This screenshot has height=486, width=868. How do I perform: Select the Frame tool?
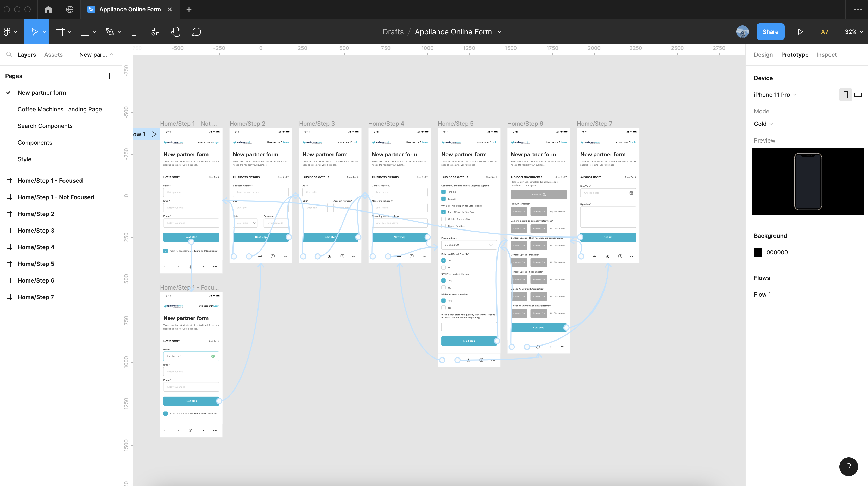[x=60, y=32]
